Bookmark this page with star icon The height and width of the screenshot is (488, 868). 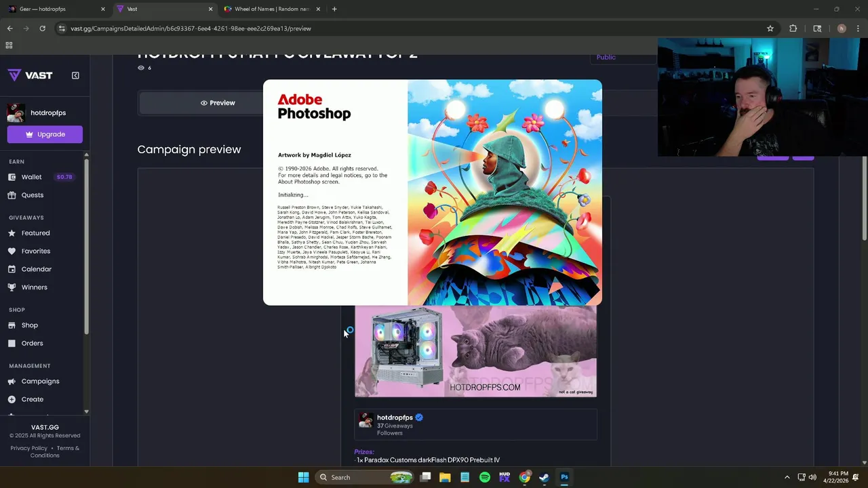[770, 28]
